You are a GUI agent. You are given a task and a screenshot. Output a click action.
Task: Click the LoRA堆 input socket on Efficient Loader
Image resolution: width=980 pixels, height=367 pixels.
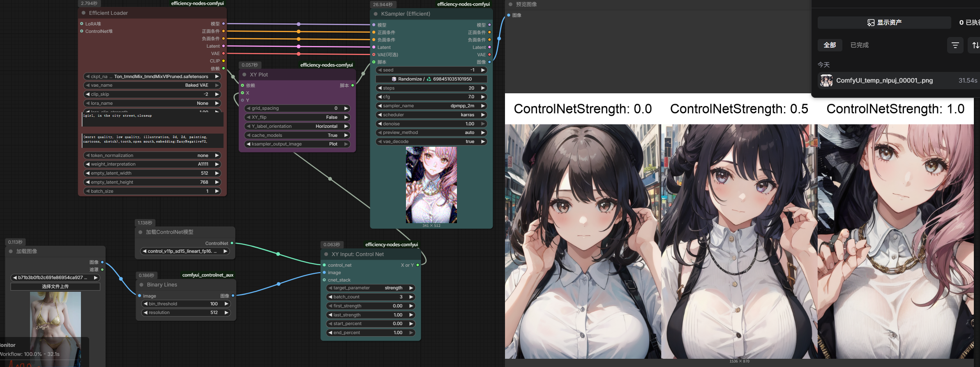point(82,24)
